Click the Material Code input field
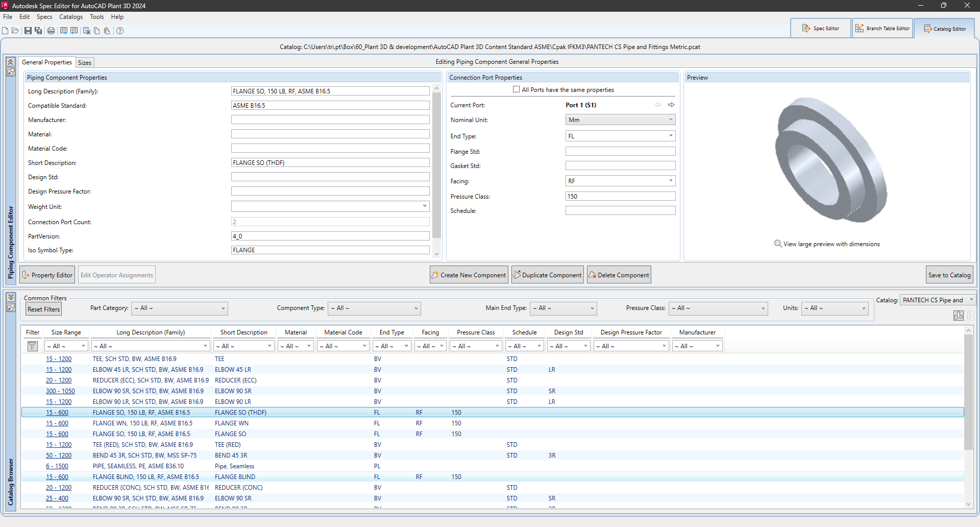Viewport: 980px width, 527px height. (x=330, y=149)
